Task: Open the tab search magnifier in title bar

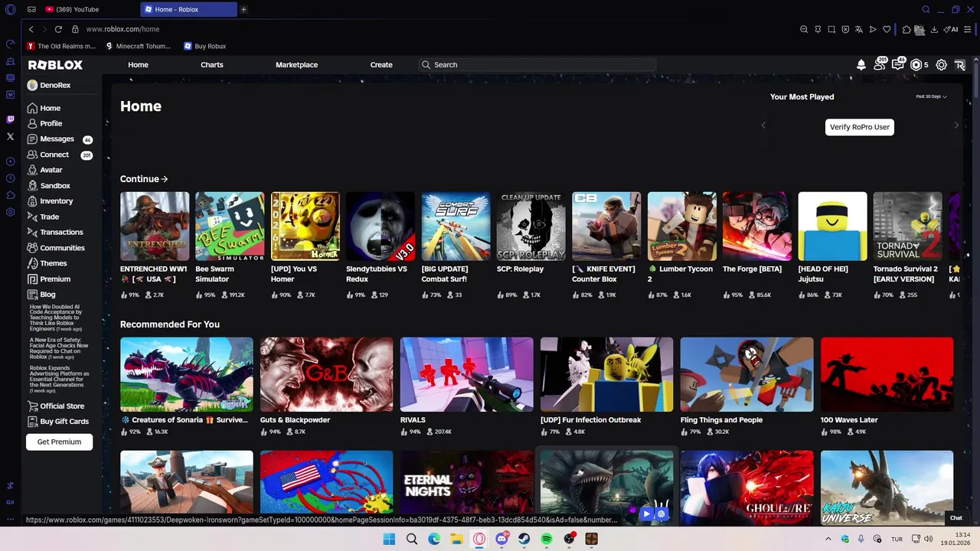Action: coord(926,9)
